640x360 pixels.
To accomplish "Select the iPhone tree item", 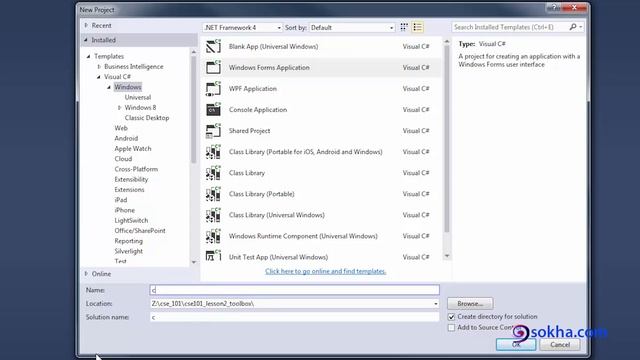I will (124, 210).
